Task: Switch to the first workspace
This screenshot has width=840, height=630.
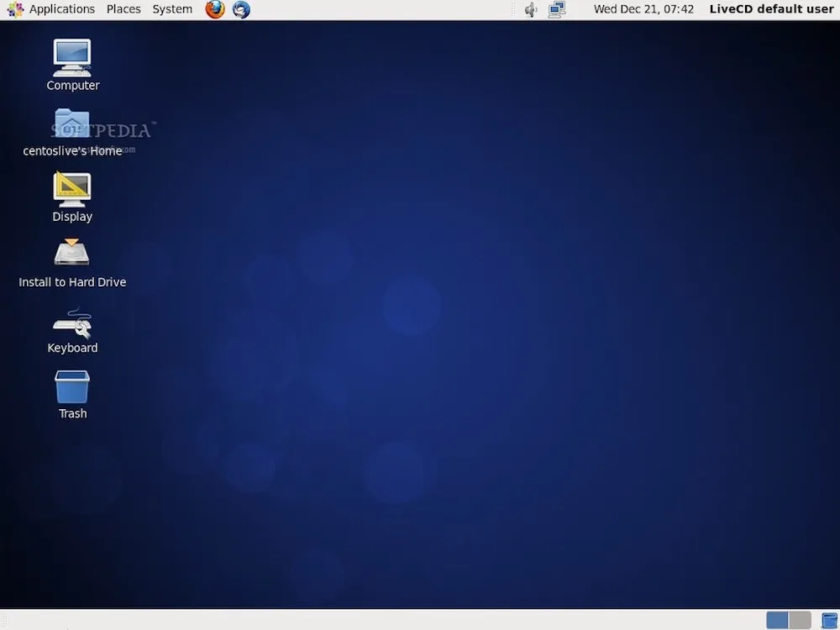Action: pos(777,621)
